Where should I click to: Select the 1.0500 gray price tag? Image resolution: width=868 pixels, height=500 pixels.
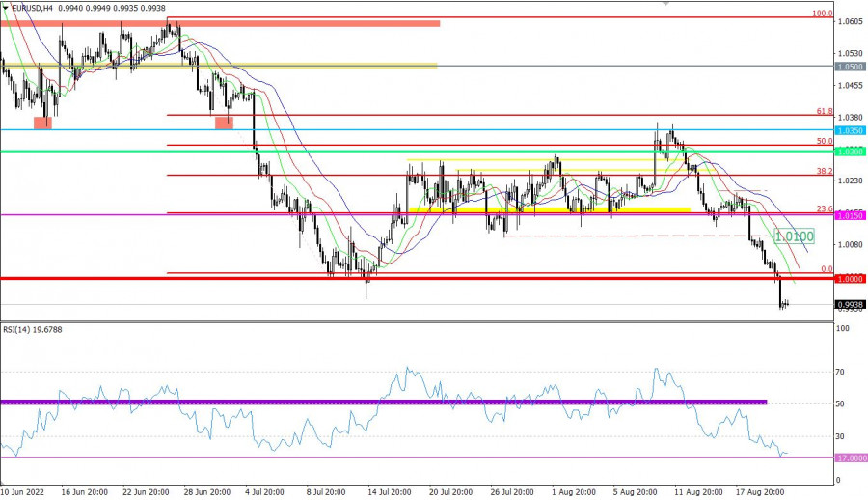coord(850,67)
